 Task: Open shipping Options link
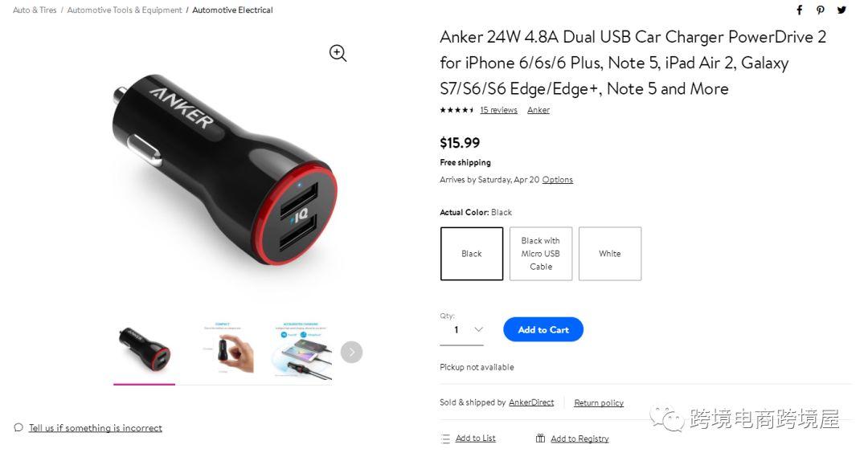[x=558, y=180]
